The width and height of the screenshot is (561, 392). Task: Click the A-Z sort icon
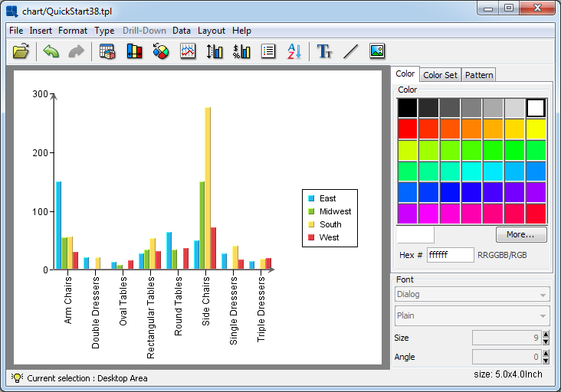tap(294, 51)
